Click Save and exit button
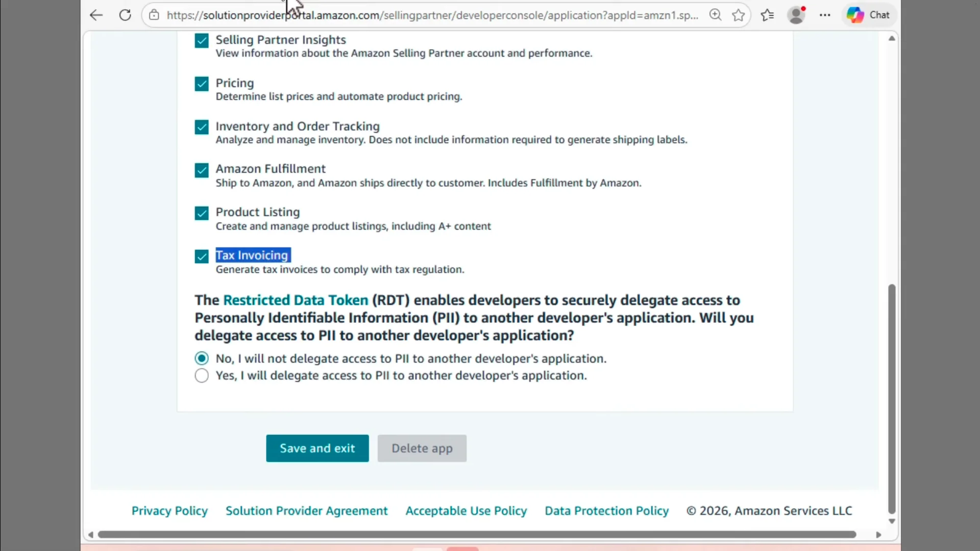The width and height of the screenshot is (980, 551). tap(317, 448)
